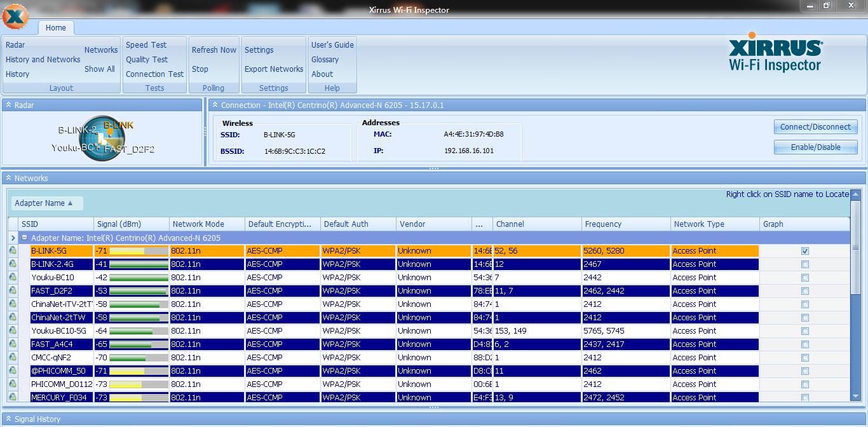Sort networks by SSID column header
The height and width of the screenshot is (427, 868).
click(56, 224)
